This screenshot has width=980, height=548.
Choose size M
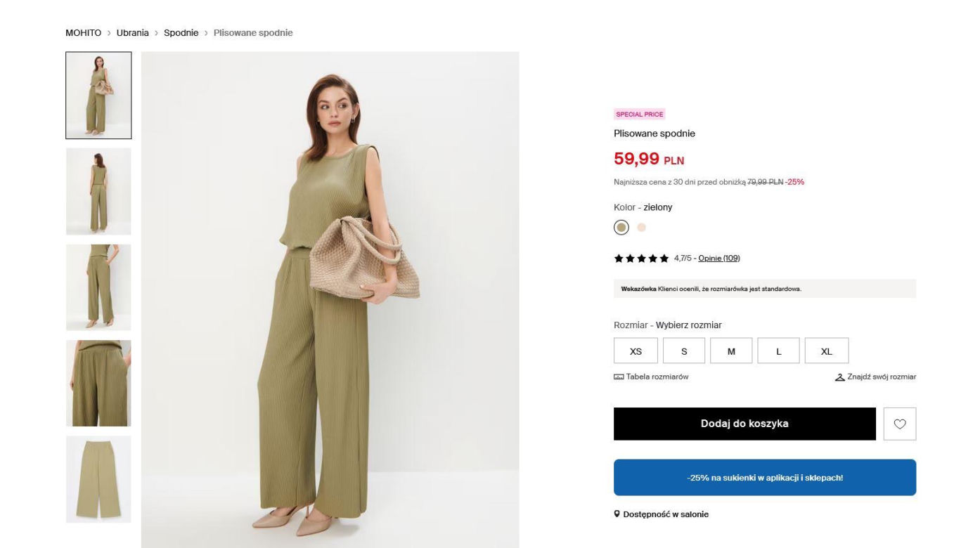(731, 351)
